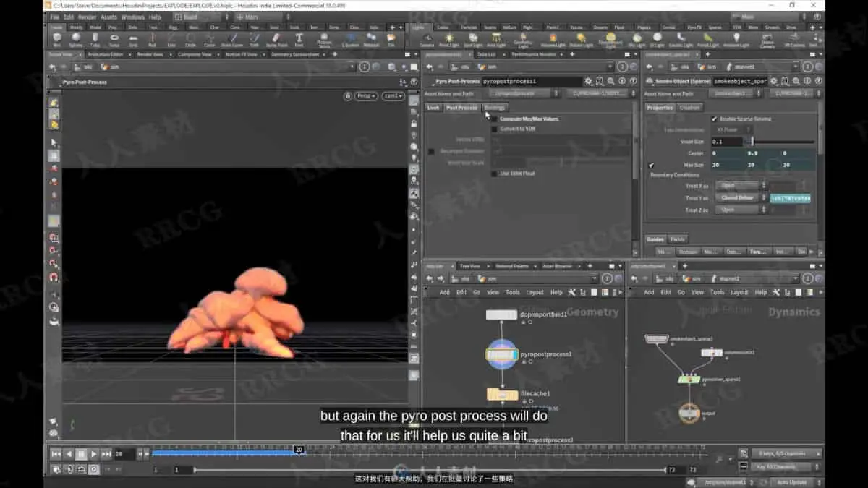Add a Sky Light from shelf
Viewport: 868px width, 488px height.
click(637, 38)
